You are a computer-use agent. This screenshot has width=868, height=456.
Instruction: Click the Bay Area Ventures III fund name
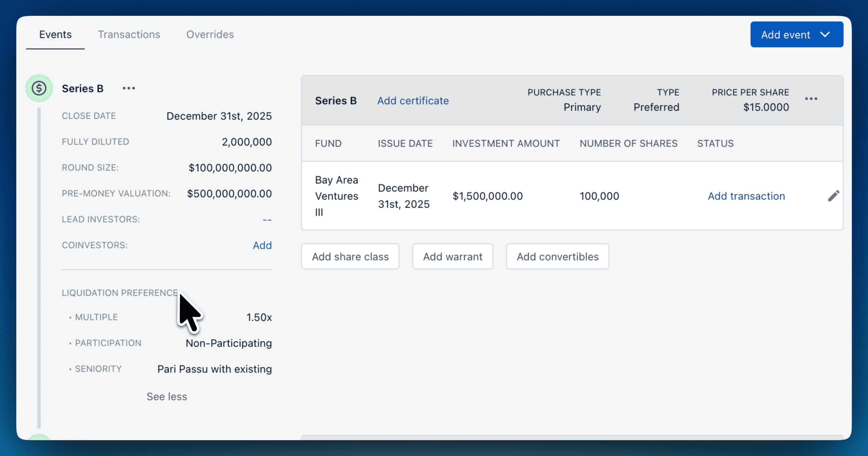click(x=336, y=196)
